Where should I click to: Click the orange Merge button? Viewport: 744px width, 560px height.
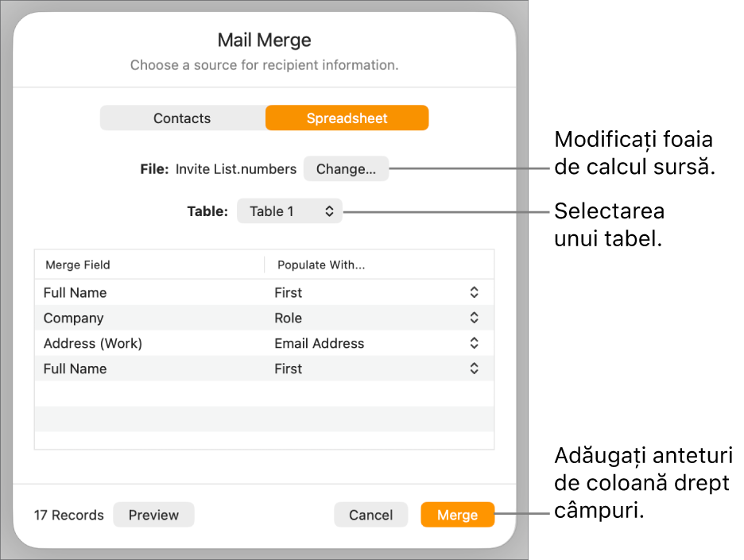457,515
